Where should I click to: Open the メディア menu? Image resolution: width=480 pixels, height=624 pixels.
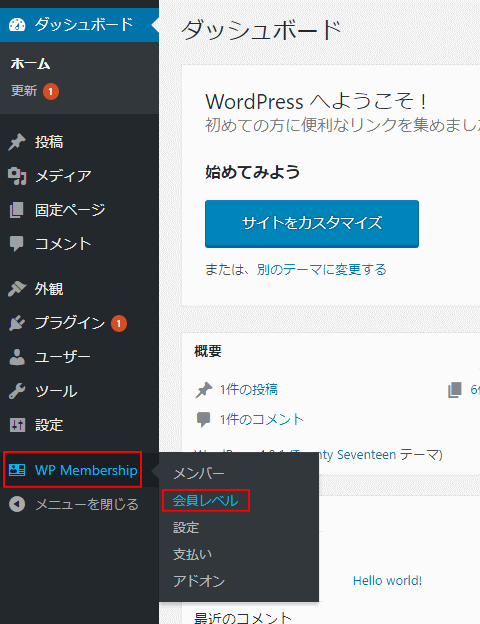coord(79,176)
